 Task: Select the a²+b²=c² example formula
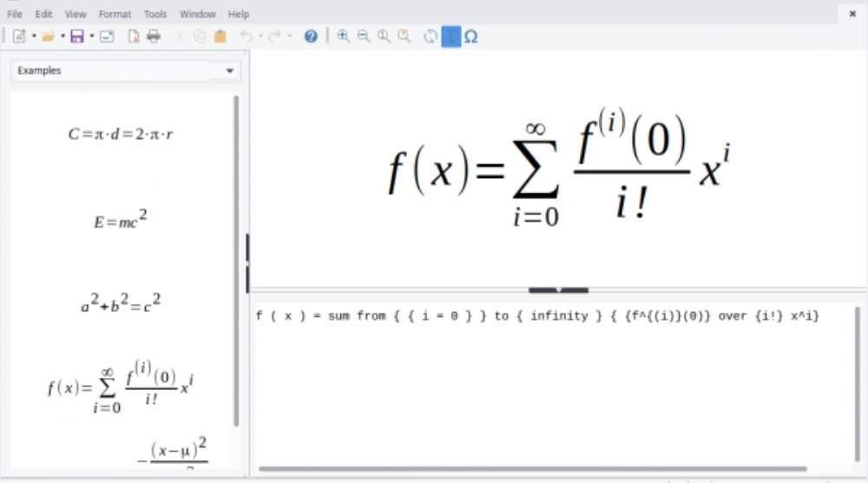coord(121,303)
